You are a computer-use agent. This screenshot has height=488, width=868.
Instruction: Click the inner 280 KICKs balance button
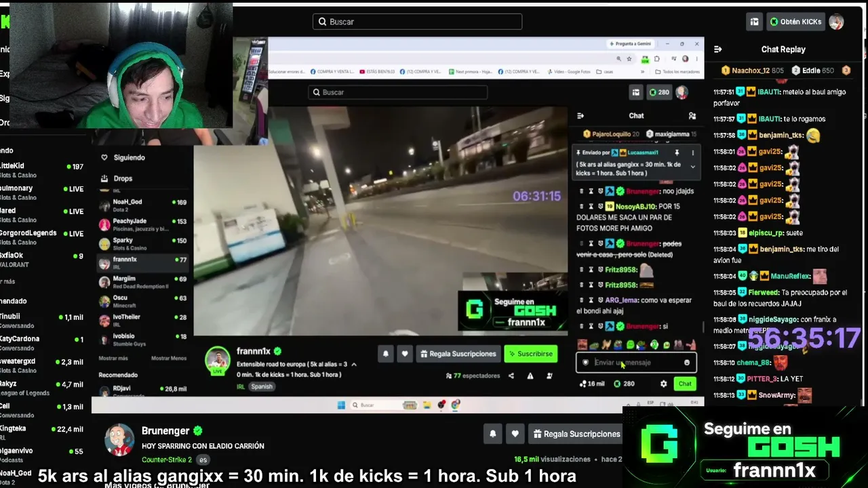(659, 92)
